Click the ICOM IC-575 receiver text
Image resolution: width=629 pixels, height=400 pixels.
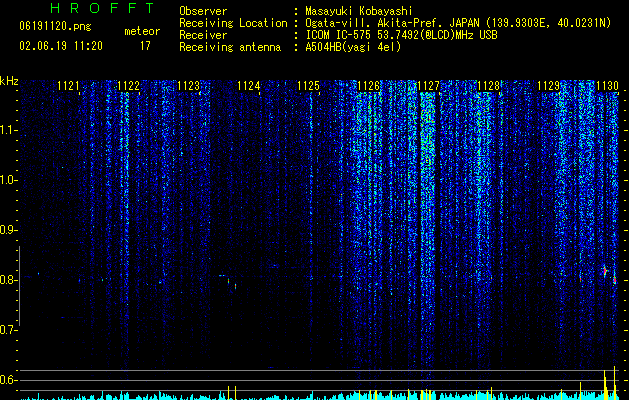(401, 35)
